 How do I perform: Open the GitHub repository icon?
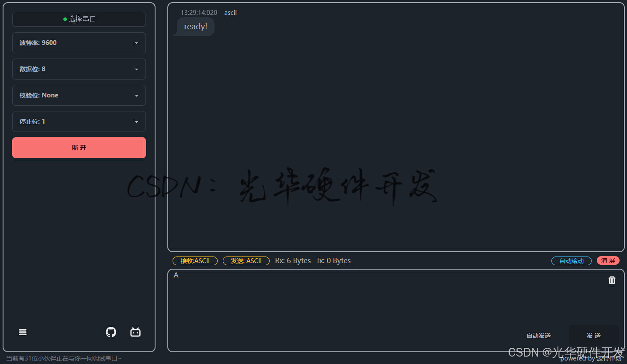[111, 332]
